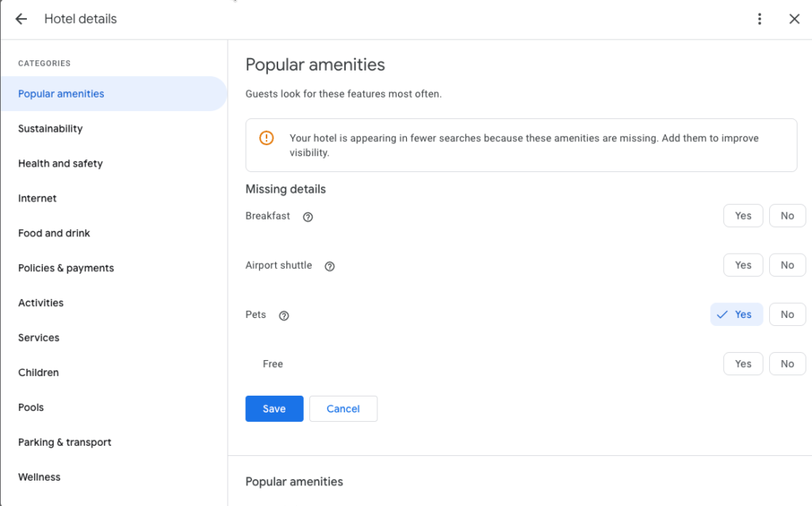This screenshot has width=812, height=506.
Task: Click the back arrow next to Hotel details
Action: pos(21,19)
